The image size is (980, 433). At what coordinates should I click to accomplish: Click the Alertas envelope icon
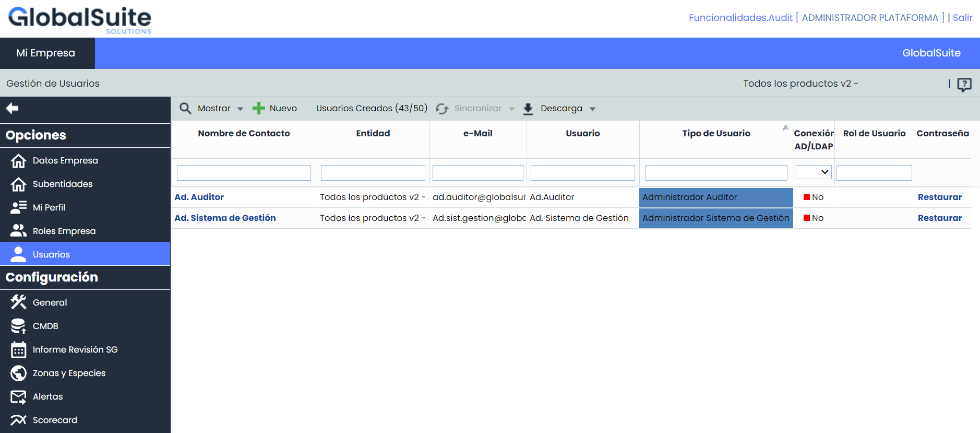click(18, 397)
